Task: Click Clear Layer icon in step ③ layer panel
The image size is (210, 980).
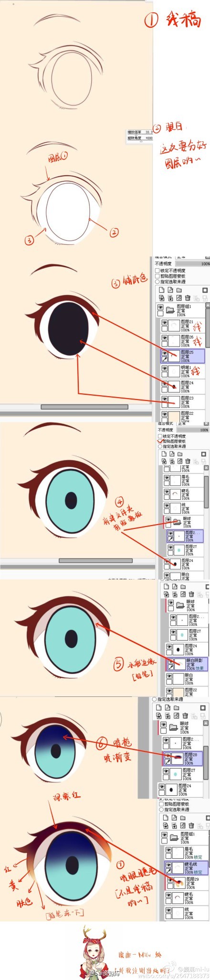Action: click(x=178, y=298)
